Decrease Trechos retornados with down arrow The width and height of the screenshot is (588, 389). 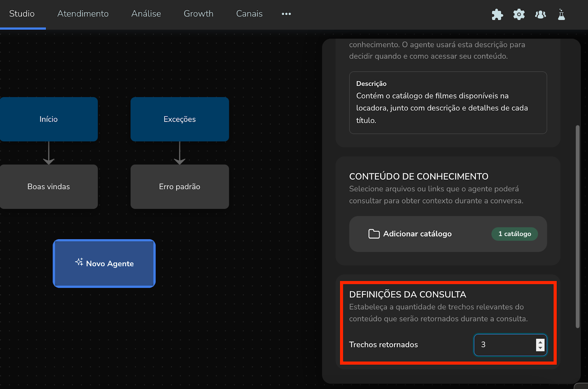[x=540, y=348]
